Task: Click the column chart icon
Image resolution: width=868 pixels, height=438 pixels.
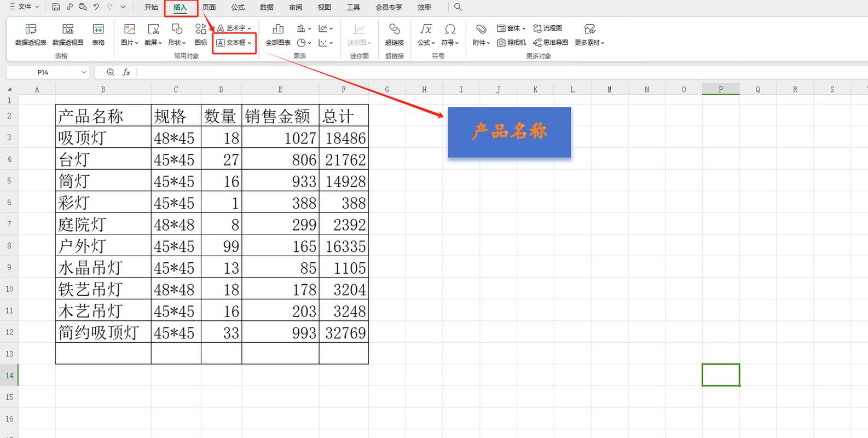Action: tap(301, 28)
